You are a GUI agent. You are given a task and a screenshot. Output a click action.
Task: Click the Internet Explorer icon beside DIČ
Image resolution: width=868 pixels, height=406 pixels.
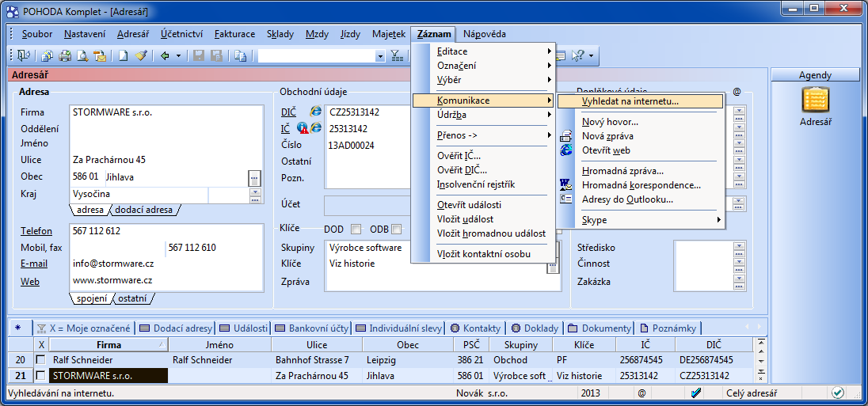click(315, 112)
